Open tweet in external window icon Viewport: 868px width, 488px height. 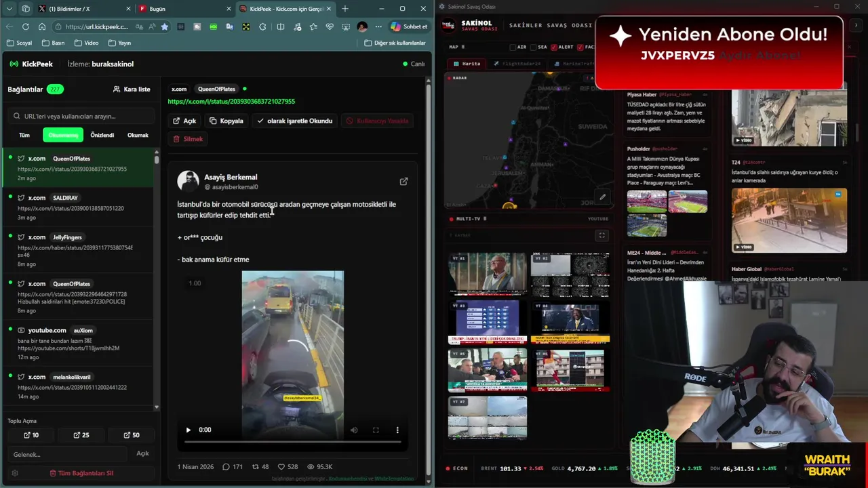403,182
